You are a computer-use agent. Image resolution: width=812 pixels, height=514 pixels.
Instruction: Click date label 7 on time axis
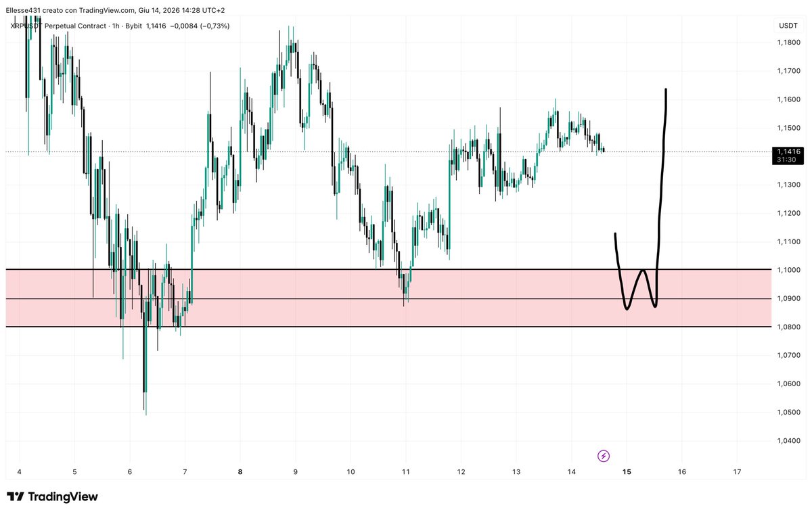(x=185, y=472)
